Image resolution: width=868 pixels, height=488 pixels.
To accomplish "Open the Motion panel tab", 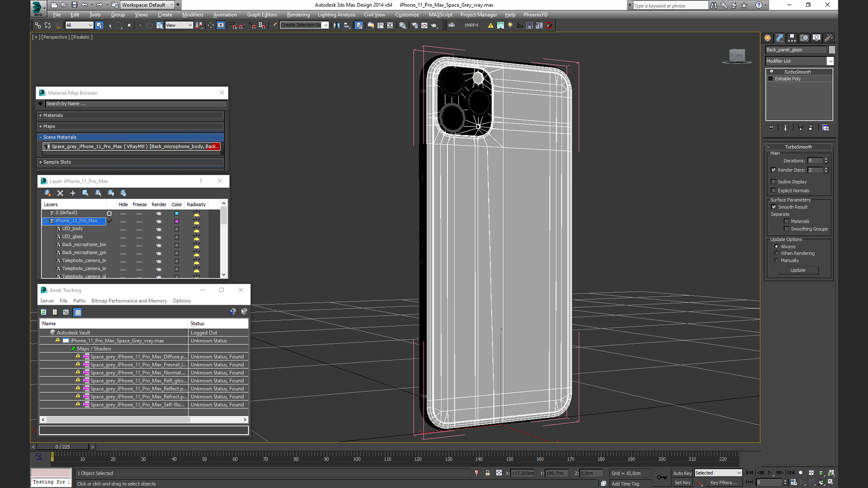I will (x=804, y=38).
